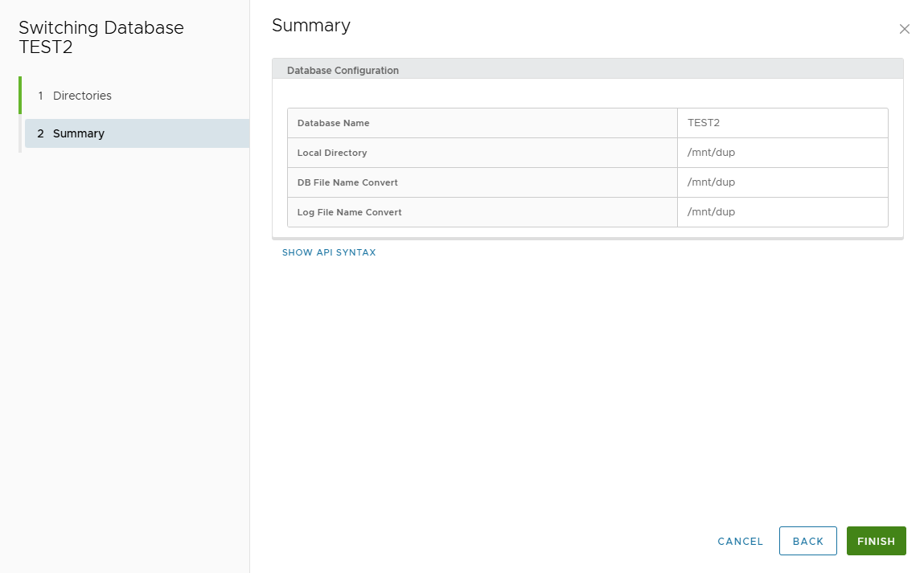This screenshot has width=924, height=573.
Task: Select the Local Directory label cell
Action: click(x=332, y=153)
